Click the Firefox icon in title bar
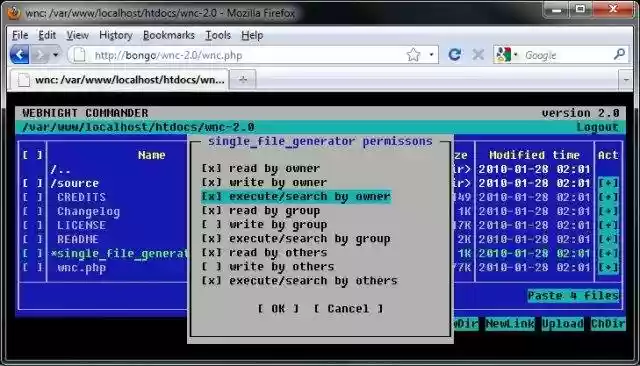 tap(13, 13)
